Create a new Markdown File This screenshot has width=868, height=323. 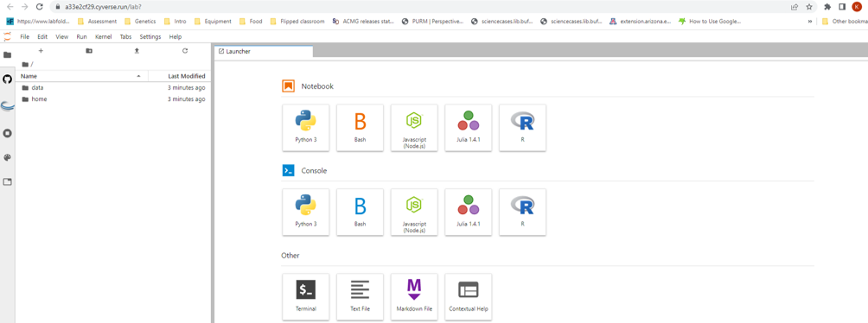click(x=414, y=296)
